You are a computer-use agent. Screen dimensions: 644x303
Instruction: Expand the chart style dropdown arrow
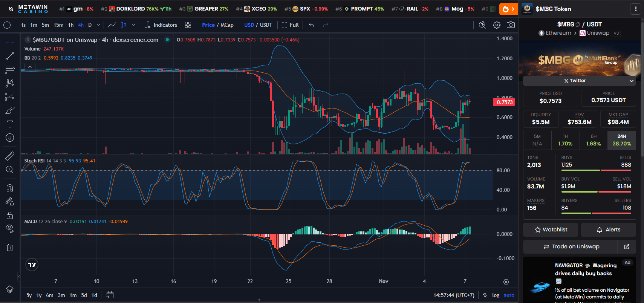[133, 25]
